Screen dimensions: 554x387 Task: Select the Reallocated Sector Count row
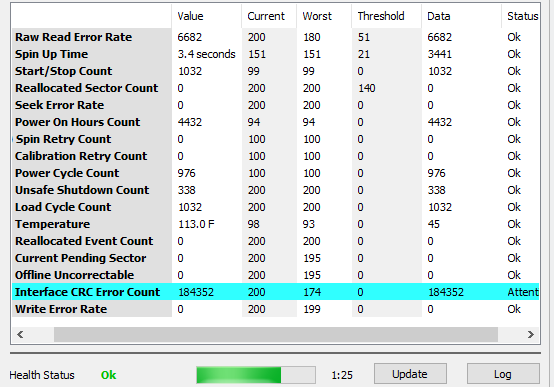coord(276,88)
